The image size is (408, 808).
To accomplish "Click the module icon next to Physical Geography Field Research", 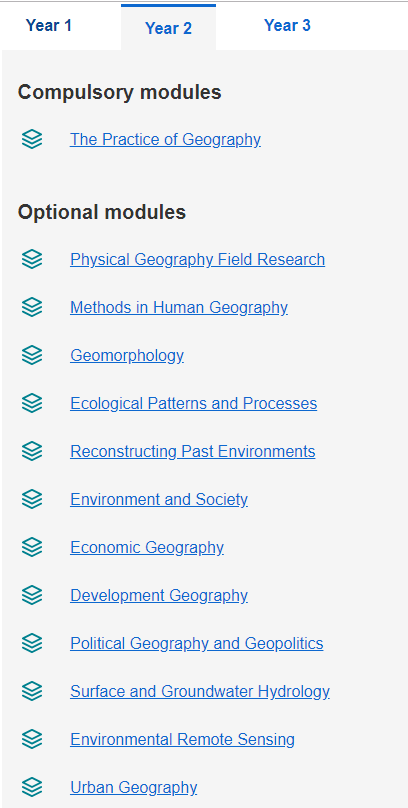I will click(x=32, y=259).
